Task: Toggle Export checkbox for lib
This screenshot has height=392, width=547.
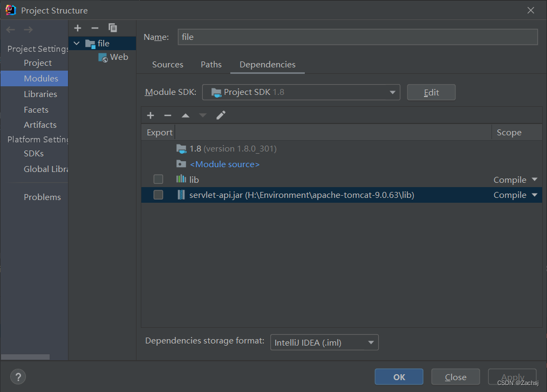Action: (x=159, y=179)
